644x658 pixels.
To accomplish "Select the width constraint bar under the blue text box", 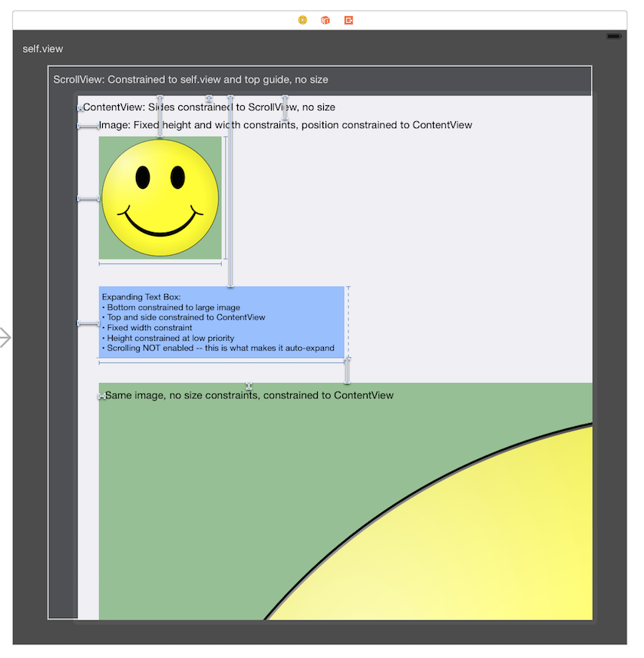I will pyautogui.click(x=222, y=362).
